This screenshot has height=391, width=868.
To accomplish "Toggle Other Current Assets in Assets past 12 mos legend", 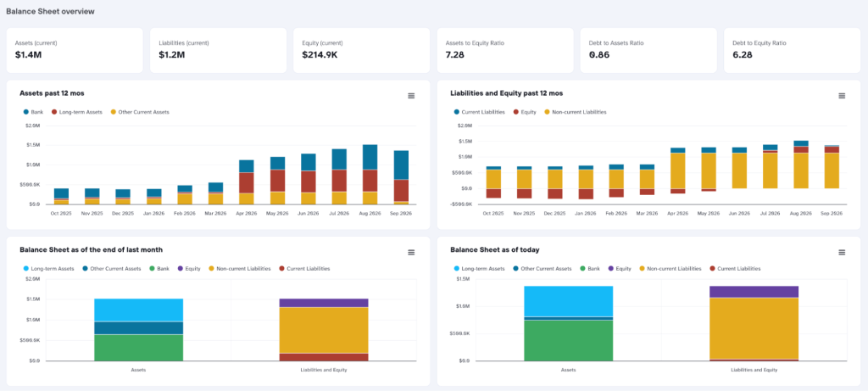I will [x=141, y=112].
